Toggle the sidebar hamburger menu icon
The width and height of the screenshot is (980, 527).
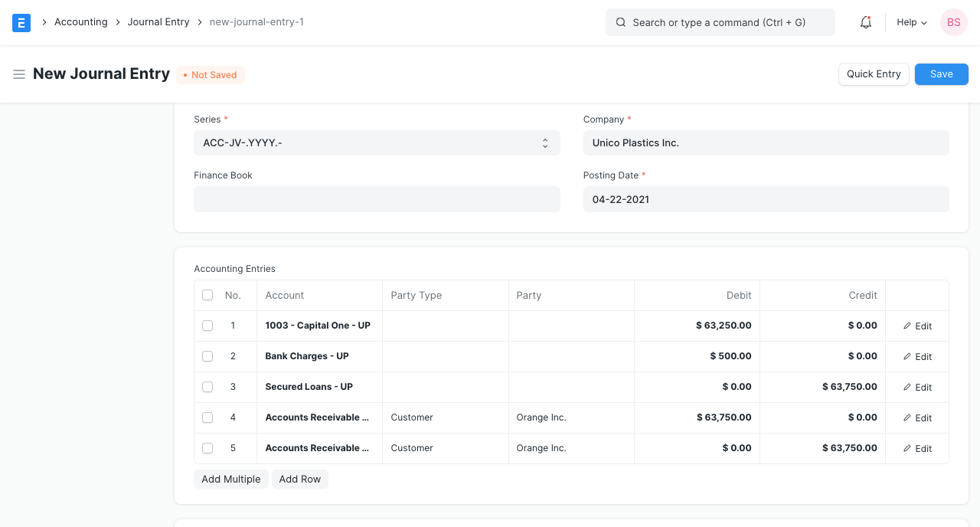pos(19,74)
